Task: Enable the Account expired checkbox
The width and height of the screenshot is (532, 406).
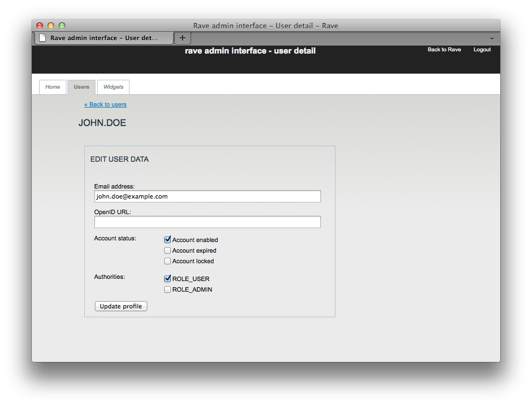Action: [167, 250]
